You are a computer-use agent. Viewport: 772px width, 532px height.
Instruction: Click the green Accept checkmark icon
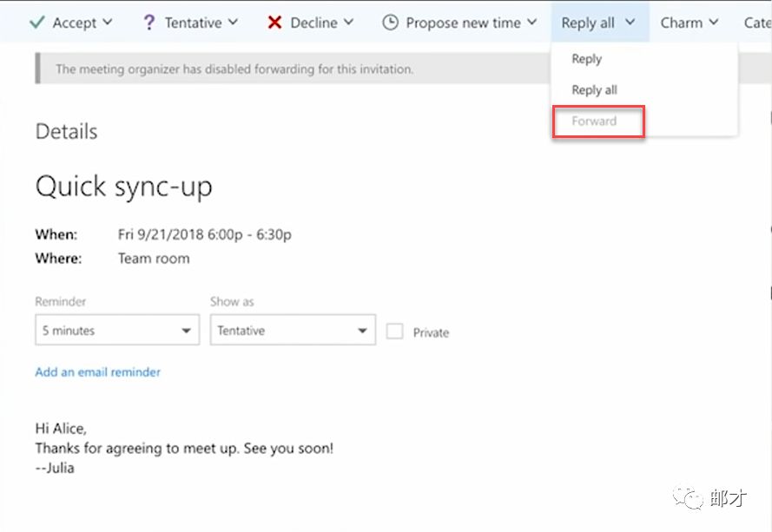[36, 23]
